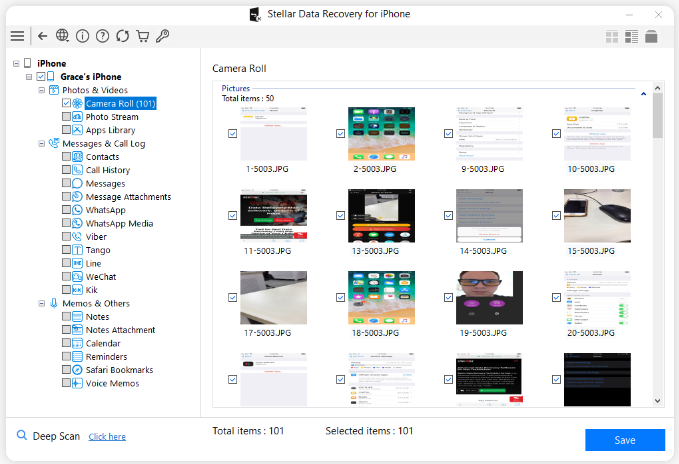Uncheck the 1-5003.JPG checkbox

[233, 134]
